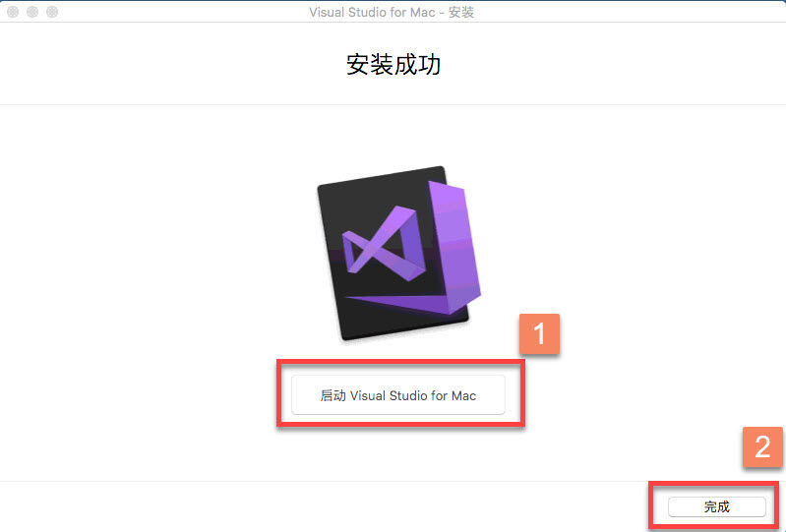This screenshot has height=532, width=786.
Task: Launch Visual Studio for Mac with the 启动 button
Action: (x=398, y=394)
